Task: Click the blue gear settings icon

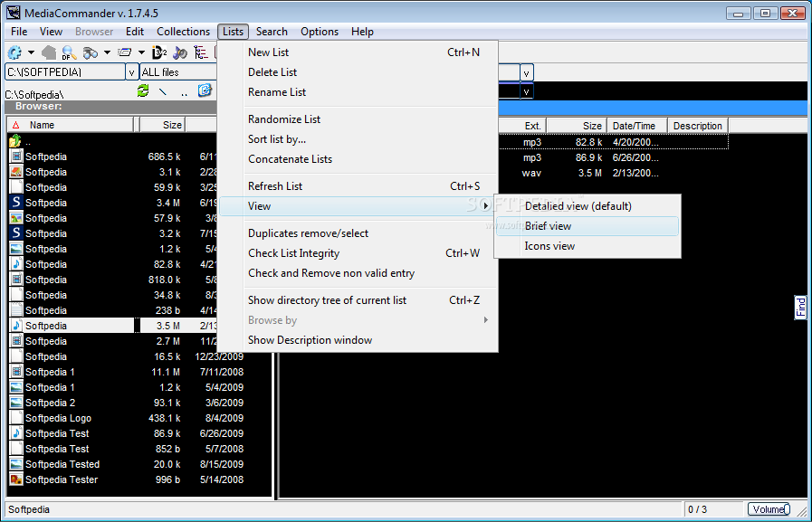Action: pyautogui.click(x=14, y=52)
